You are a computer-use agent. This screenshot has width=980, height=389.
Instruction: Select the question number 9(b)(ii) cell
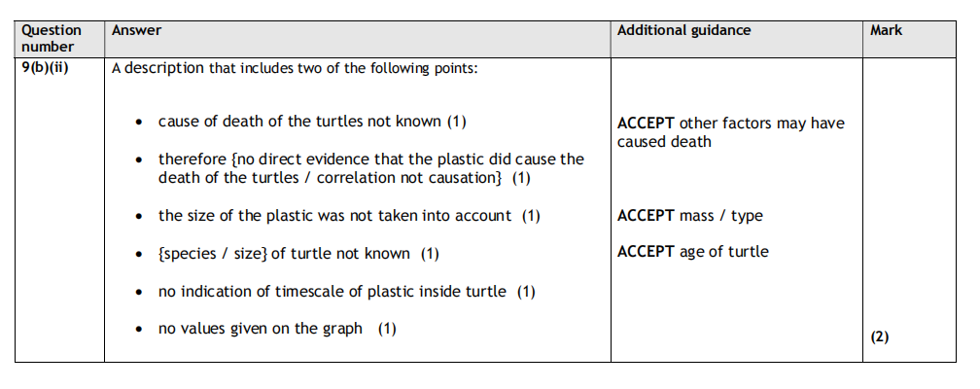45,68
